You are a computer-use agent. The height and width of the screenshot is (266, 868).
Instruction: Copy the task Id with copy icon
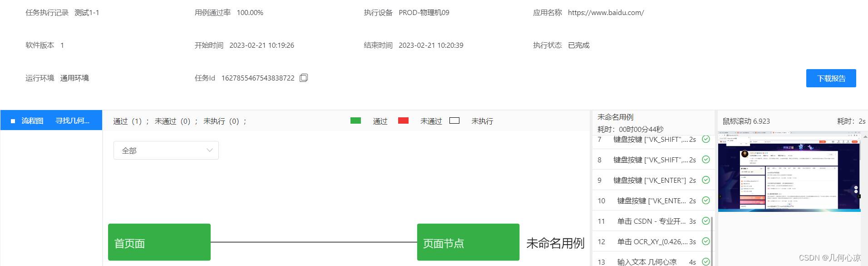point(304,78)
